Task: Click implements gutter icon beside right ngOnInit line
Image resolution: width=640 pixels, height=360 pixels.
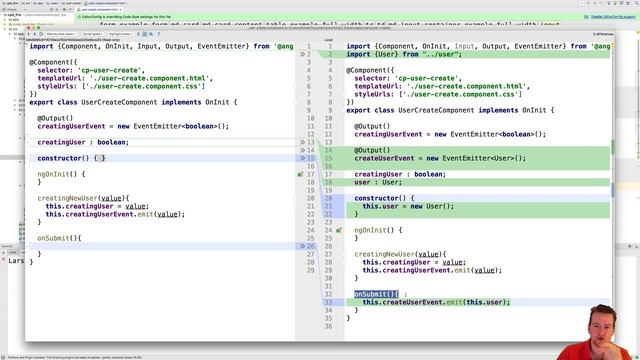Action: click(x=338, y=230)
